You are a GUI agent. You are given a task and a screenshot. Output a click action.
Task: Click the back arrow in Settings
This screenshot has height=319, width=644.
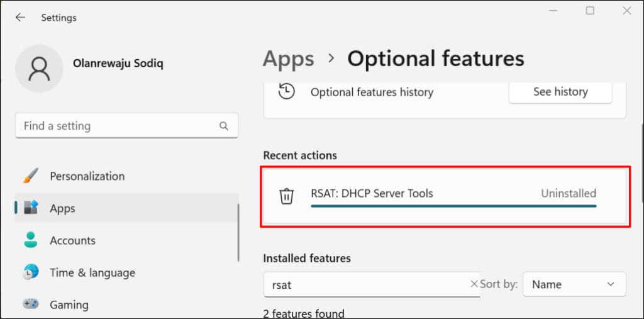(x=20, y=18)
